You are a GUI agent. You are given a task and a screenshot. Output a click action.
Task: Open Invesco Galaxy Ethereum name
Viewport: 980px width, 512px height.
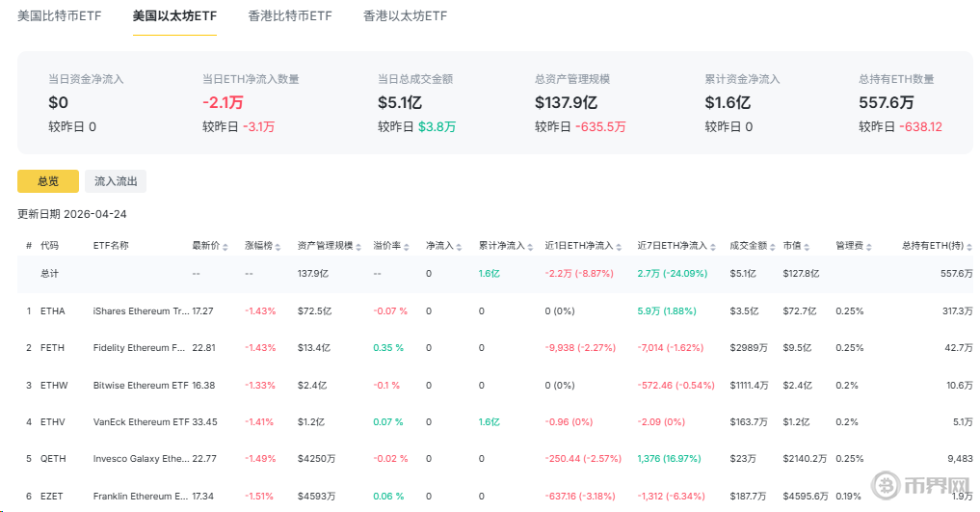[142, 458]
